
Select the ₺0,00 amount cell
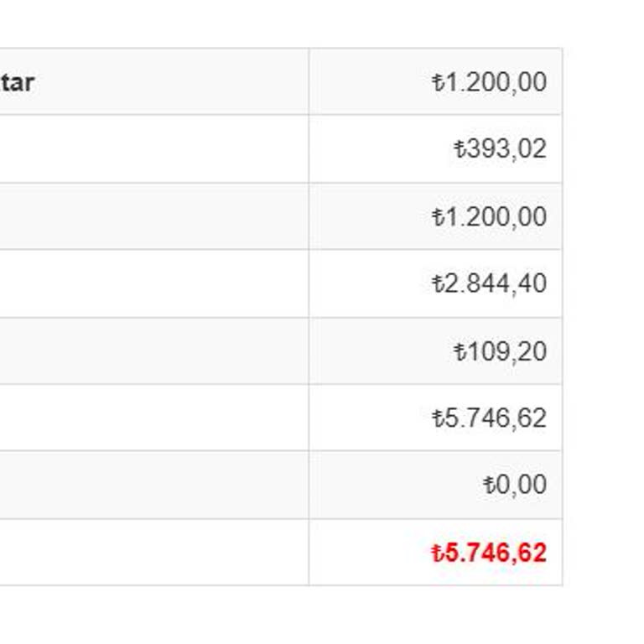pos(515,485)
